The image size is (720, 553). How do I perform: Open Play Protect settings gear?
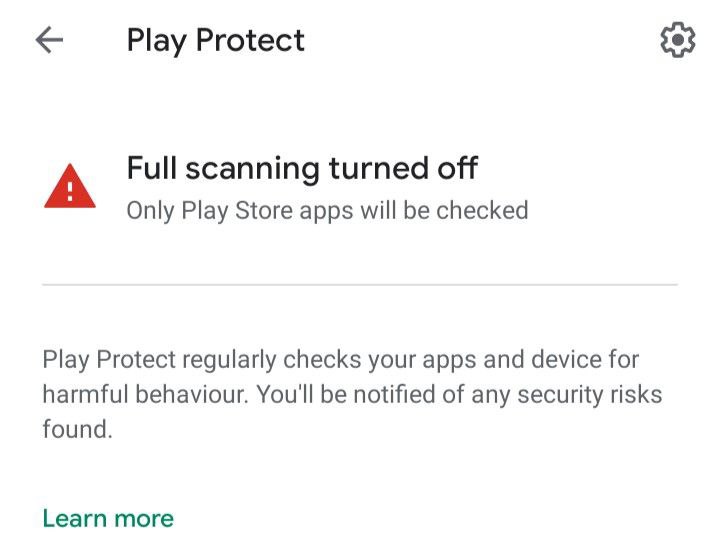678,40
